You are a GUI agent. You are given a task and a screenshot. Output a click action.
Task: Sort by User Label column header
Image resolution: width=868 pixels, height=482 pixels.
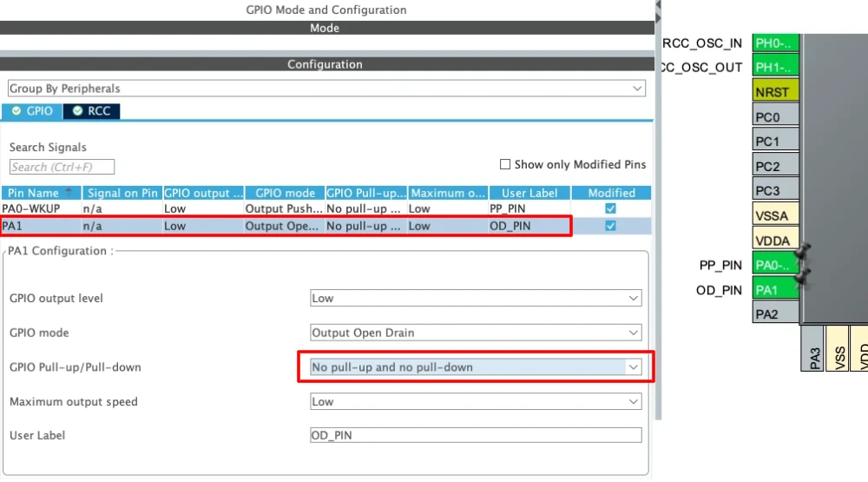pos(529,193)
